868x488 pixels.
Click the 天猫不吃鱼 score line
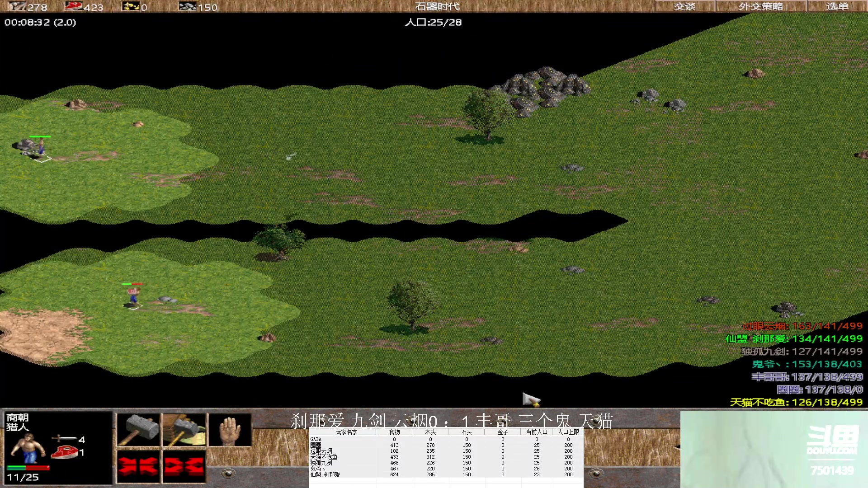point(796,402)
